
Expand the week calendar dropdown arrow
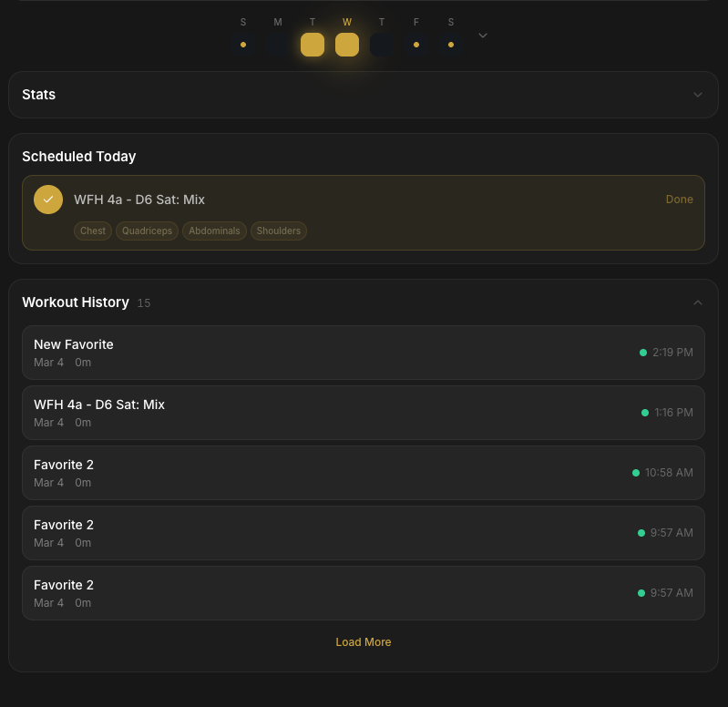(483, 36)
